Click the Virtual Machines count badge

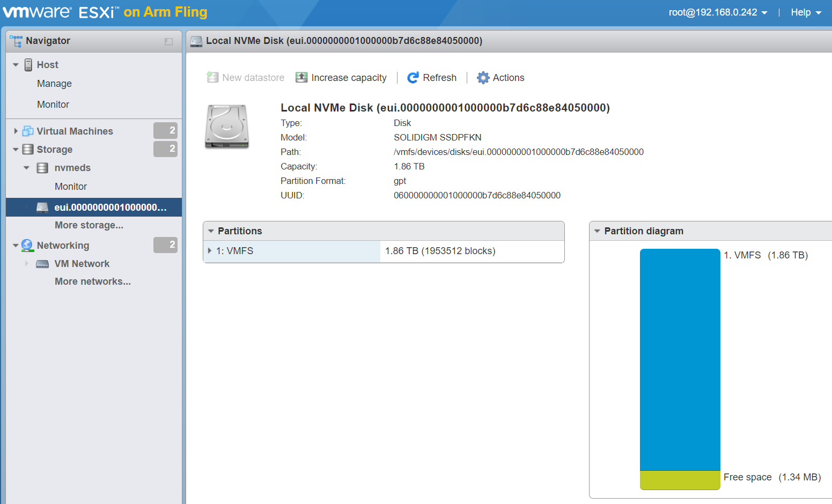click(165, 130)
